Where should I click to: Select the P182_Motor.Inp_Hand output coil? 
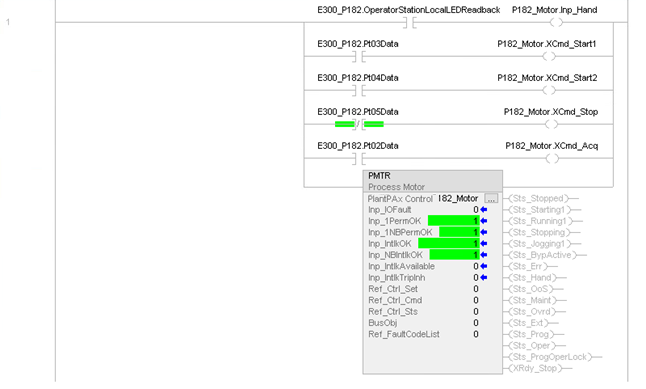pos(556,23)
